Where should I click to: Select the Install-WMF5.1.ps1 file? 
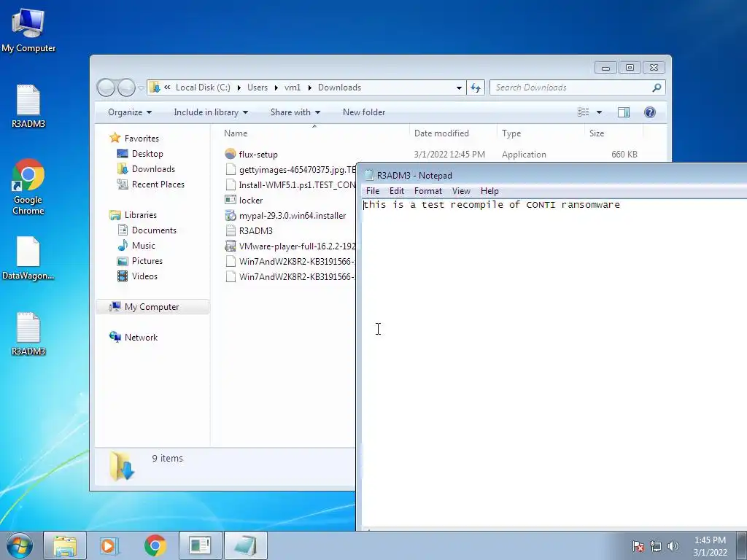(290, 184)
